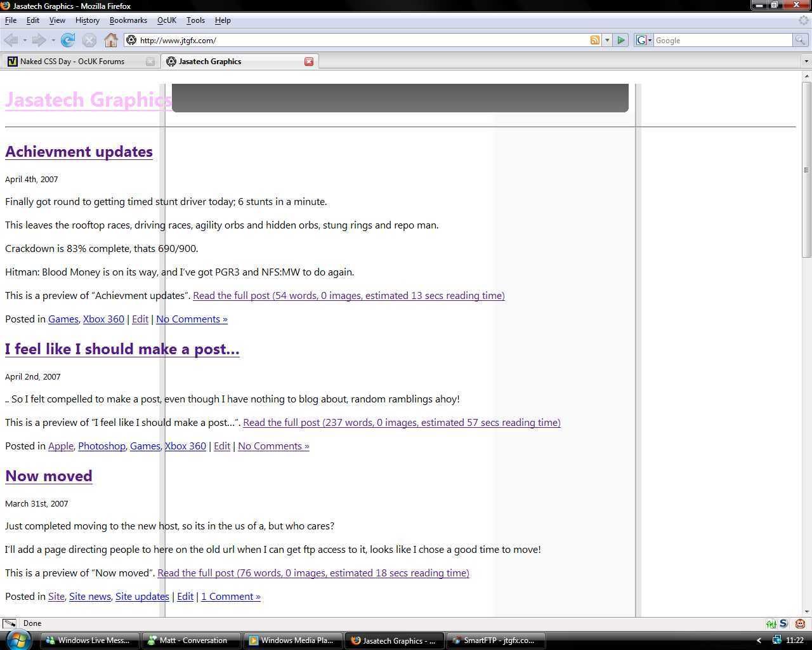Reload the current page
This screenshot has width=812, height=650.
68,40
